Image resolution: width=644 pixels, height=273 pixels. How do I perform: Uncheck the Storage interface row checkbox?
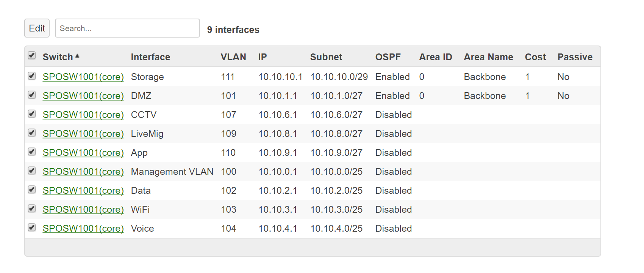pos(32,76)
